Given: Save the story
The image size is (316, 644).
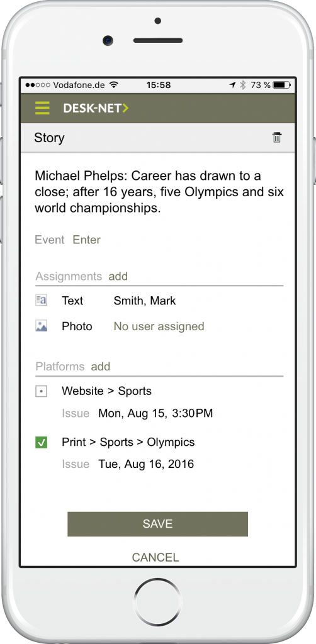Looking at the screenshot, I should [158, 524].
